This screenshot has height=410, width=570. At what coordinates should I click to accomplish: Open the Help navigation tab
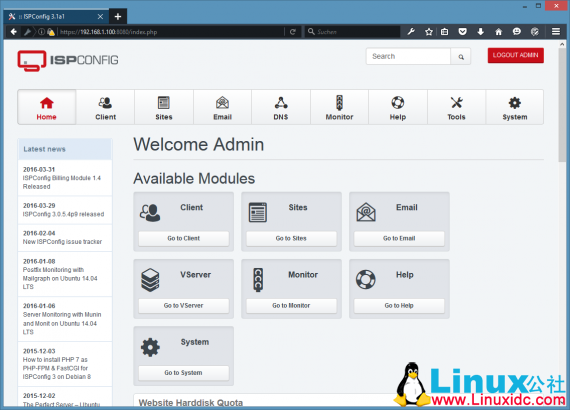pyautogui.click(x=398, y=107)
